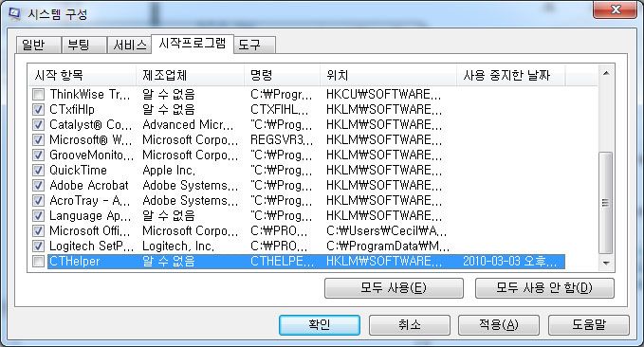
Task: Select the QuickTime row name
Action: [78, 171]
